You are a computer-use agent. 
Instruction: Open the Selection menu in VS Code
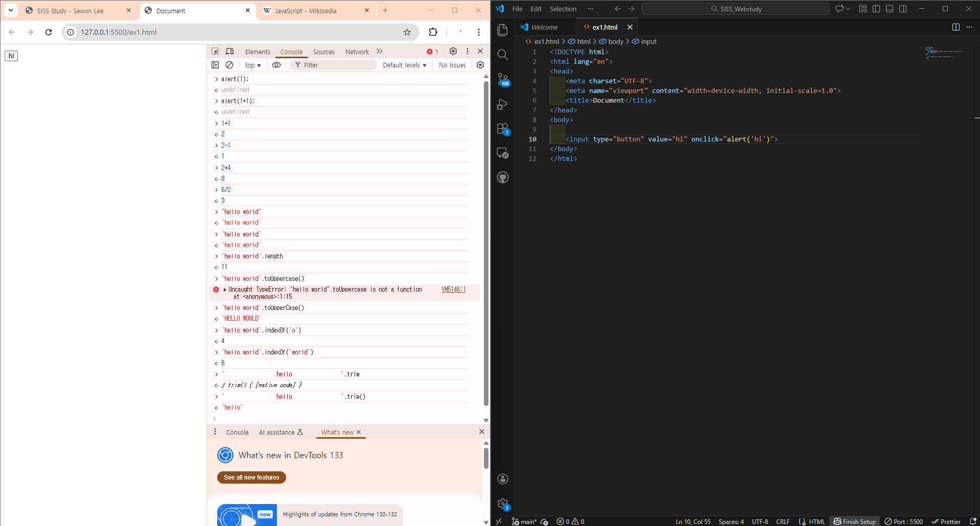(x=563, y=9)
